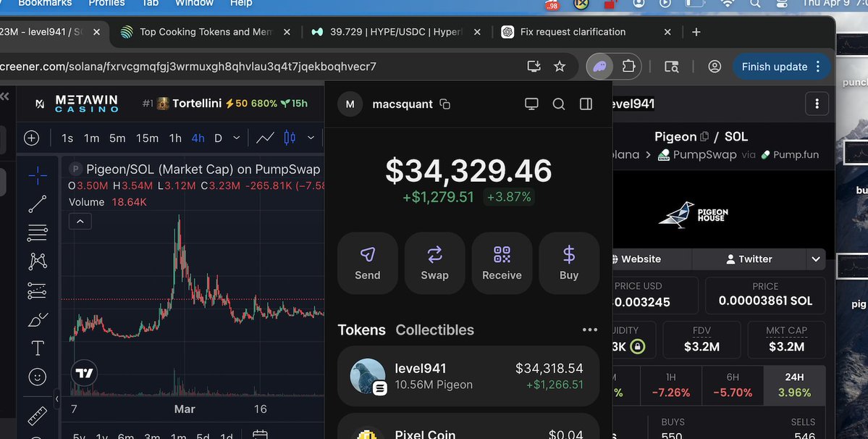This screenshot has width=868, height=439.
Task: Open the macsquant account avatar
Action: [x=350, y=104]
